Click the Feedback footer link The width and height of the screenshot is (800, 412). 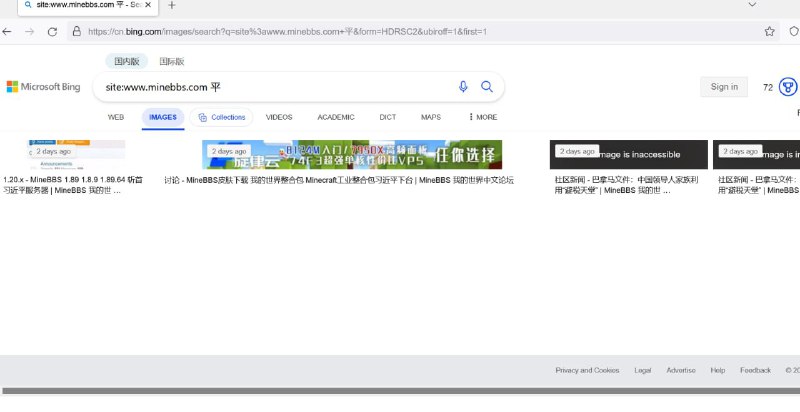[x=756, y=370]
